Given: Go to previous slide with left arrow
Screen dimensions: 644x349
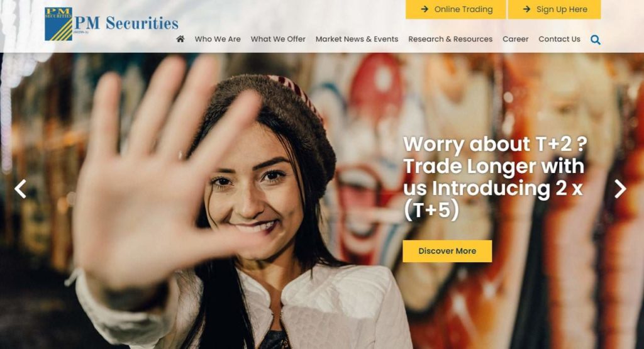Looking at the screenshot, I should point(20,189).
